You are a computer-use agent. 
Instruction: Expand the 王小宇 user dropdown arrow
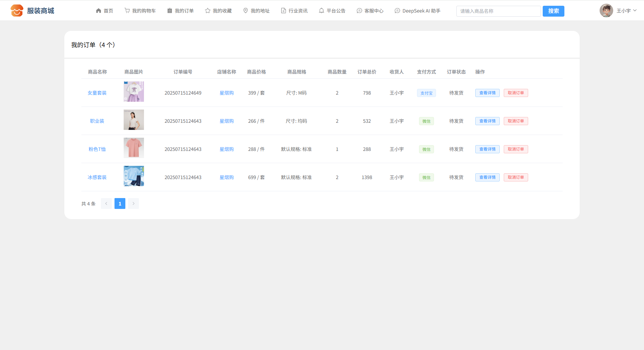(x=635, y=11)
